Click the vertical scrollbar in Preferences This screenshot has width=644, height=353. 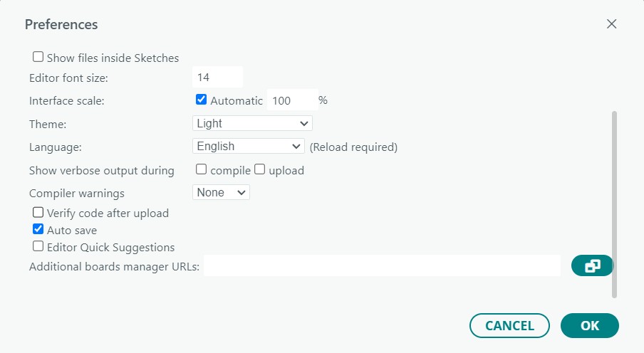614,203
